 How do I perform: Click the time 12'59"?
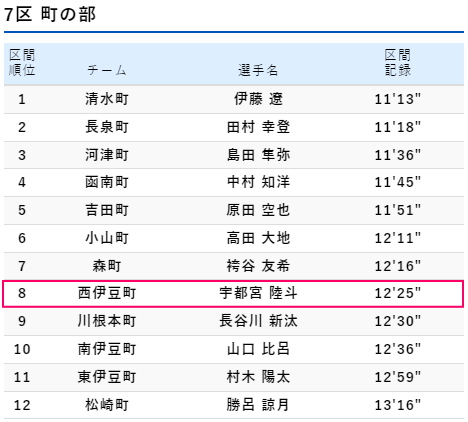[398, 377]
